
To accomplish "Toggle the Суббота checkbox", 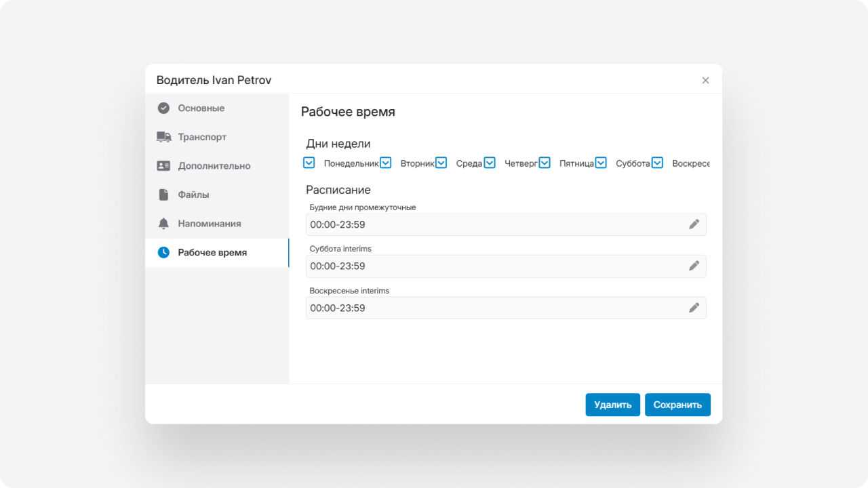I will click(x=601, y=163).
